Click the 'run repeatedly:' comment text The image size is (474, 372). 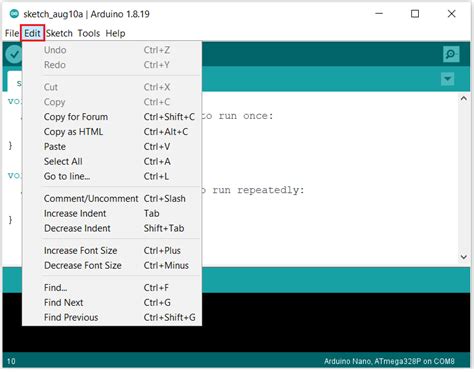[258, 190]
